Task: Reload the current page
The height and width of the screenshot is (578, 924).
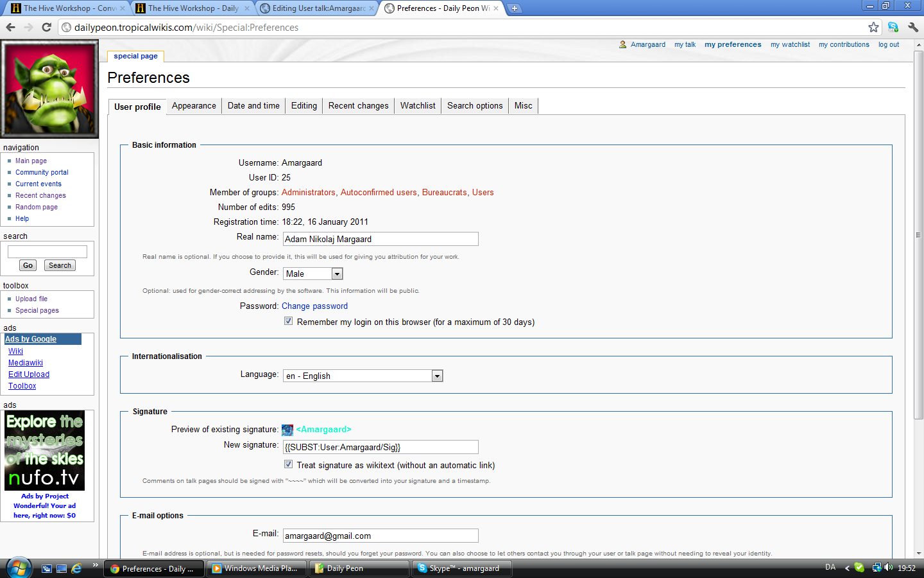Action: coord(46,27)
